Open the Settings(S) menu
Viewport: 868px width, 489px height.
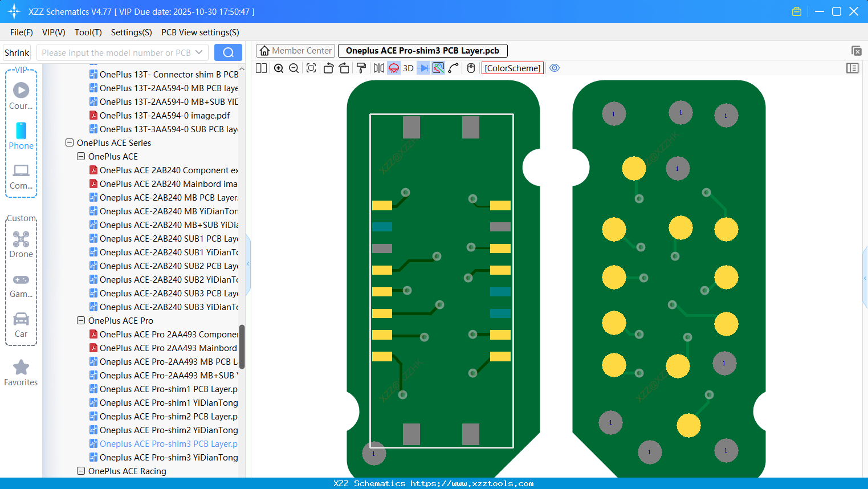point(132,32)
